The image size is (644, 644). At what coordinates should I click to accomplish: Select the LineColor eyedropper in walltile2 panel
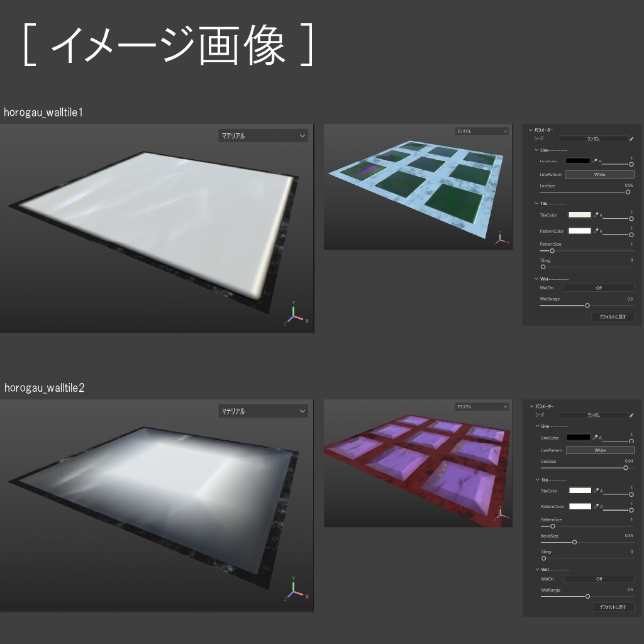tap(595, 438)
